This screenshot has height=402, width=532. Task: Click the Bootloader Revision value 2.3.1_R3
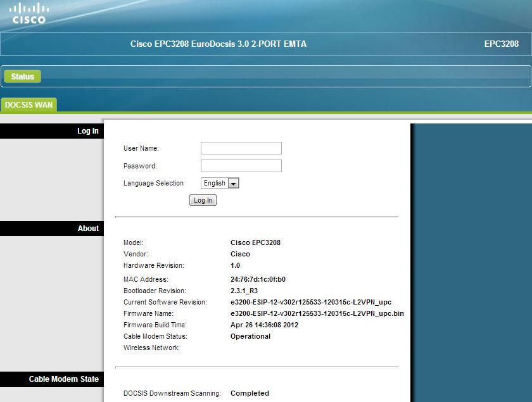244,291
